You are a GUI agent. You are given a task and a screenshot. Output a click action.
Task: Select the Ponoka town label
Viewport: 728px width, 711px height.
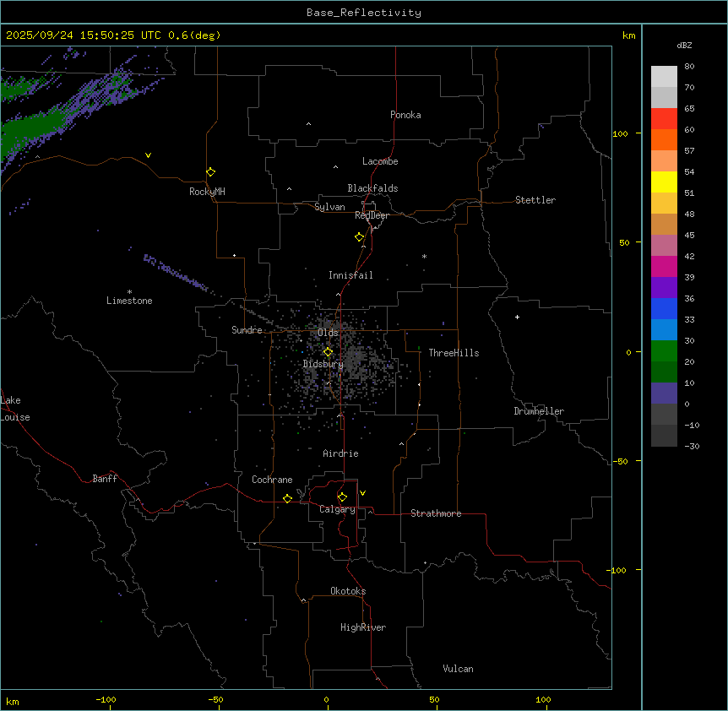click(405, 115)
